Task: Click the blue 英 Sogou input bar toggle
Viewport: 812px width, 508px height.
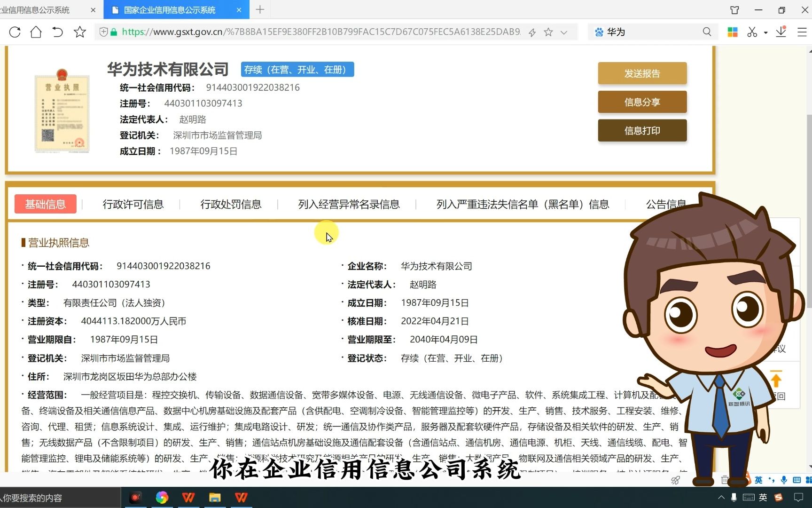Action: pyautogui.click(x=758, y=480)
